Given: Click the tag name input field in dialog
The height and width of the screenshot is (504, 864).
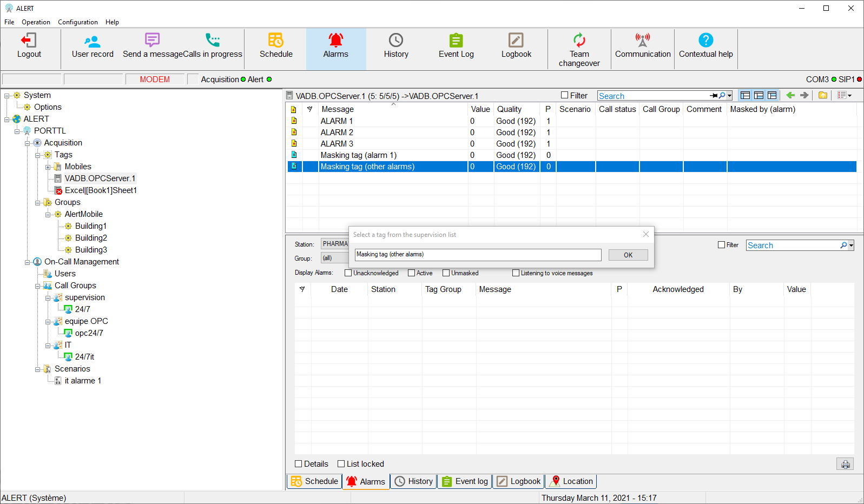Looking at the screenshot, I should pyautogui.click(x=478, y=255).
